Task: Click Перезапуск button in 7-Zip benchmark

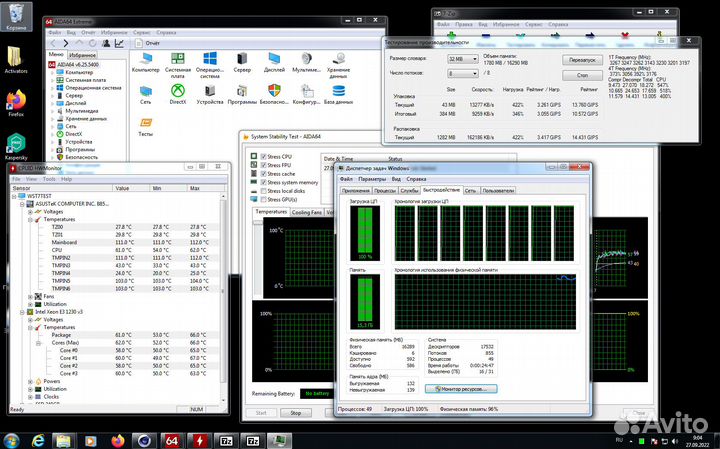Action: click(582, 60)
